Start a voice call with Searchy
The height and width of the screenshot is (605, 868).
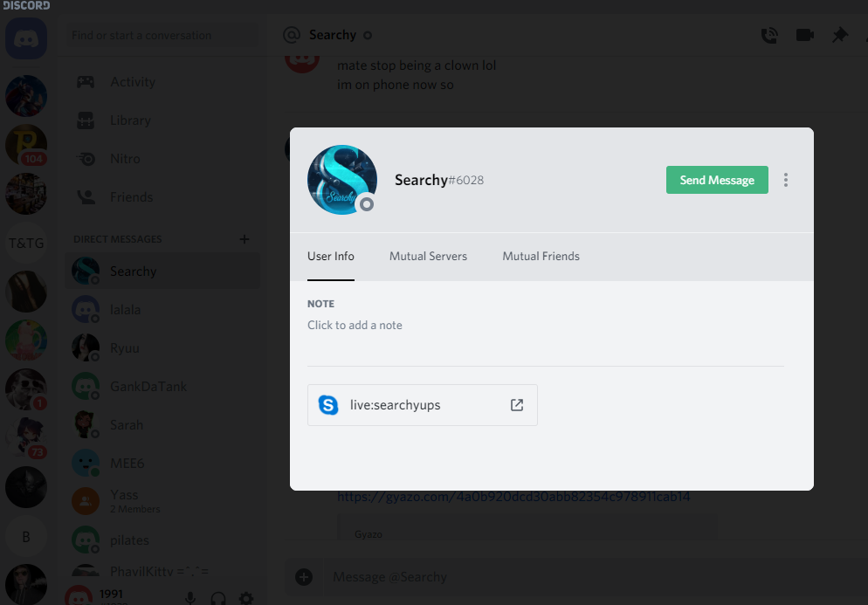click(769, 36)
